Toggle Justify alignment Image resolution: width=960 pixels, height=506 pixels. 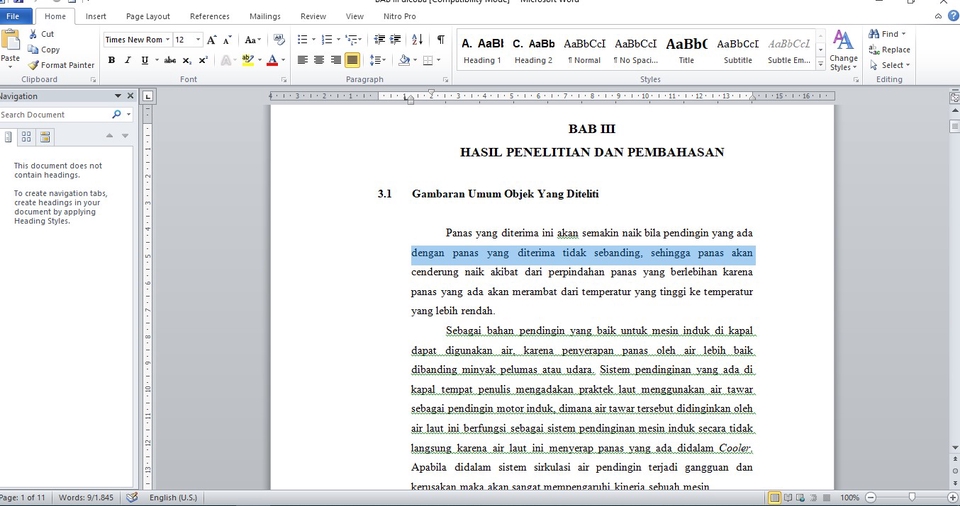(352, 60)
